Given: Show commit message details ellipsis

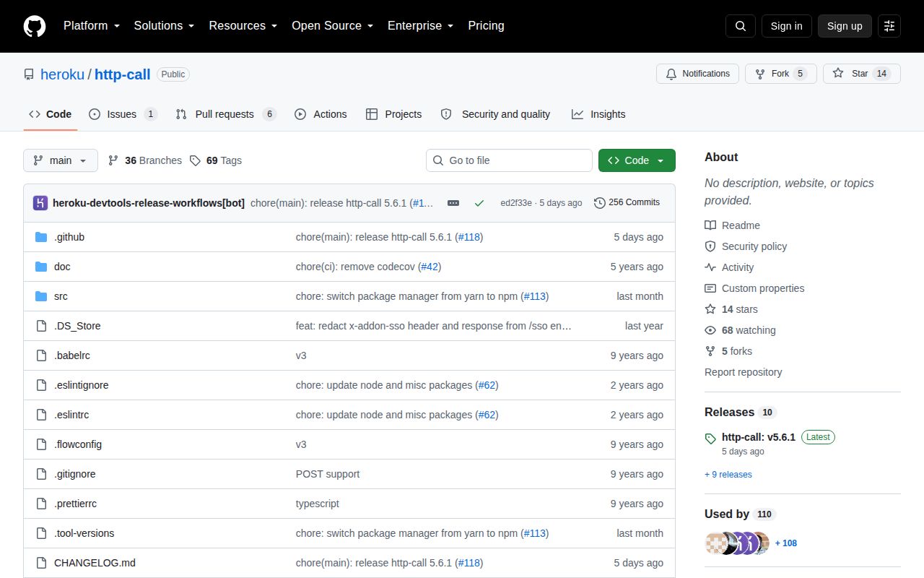Looking at the screenshot, I should 453,203.
